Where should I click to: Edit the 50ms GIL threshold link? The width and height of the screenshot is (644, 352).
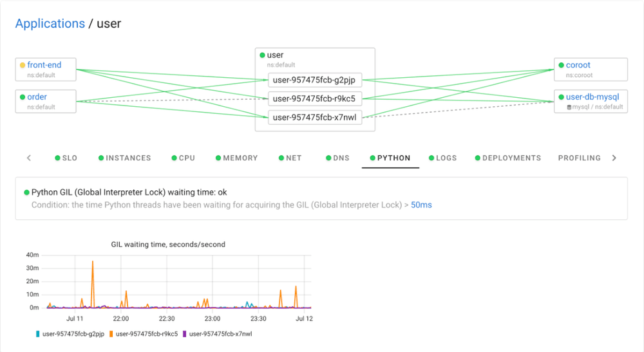coord(421,205)
